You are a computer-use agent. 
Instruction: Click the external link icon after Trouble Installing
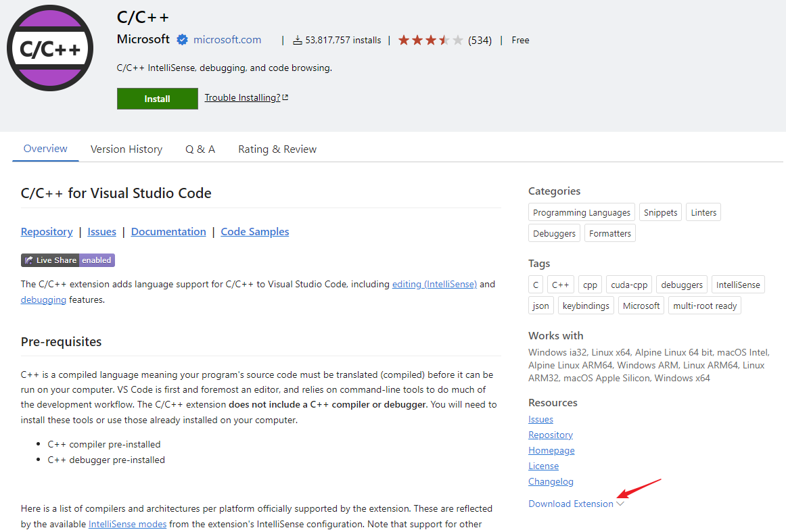click(x=285, y=97)
